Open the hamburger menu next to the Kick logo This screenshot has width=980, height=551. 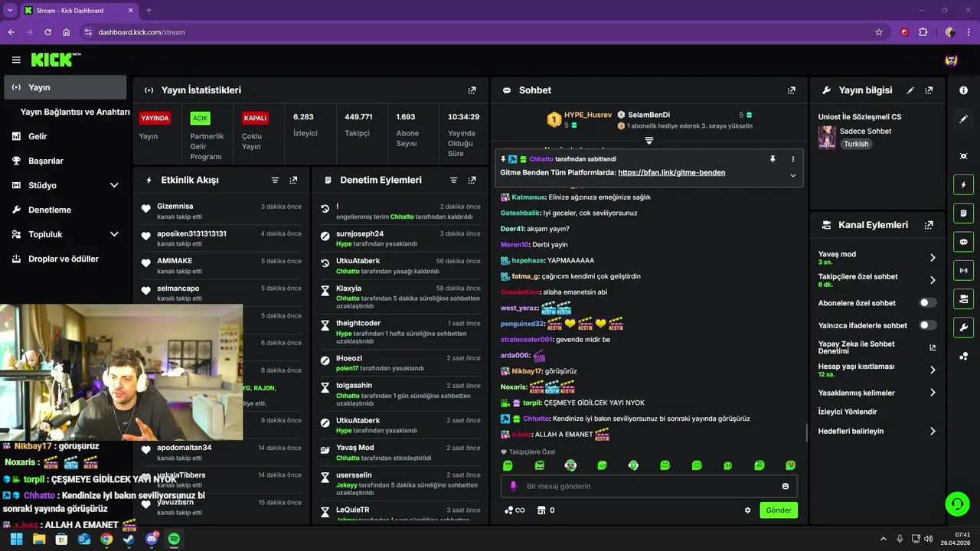[16, 60]
